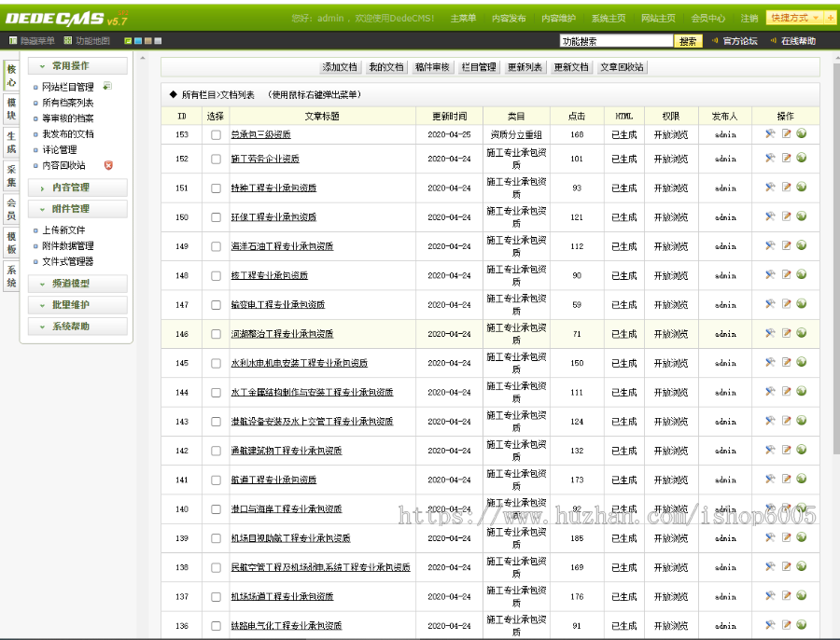Click the edit icon for row 136
This screenshot has height=640, width=840.
coord(786,624)
